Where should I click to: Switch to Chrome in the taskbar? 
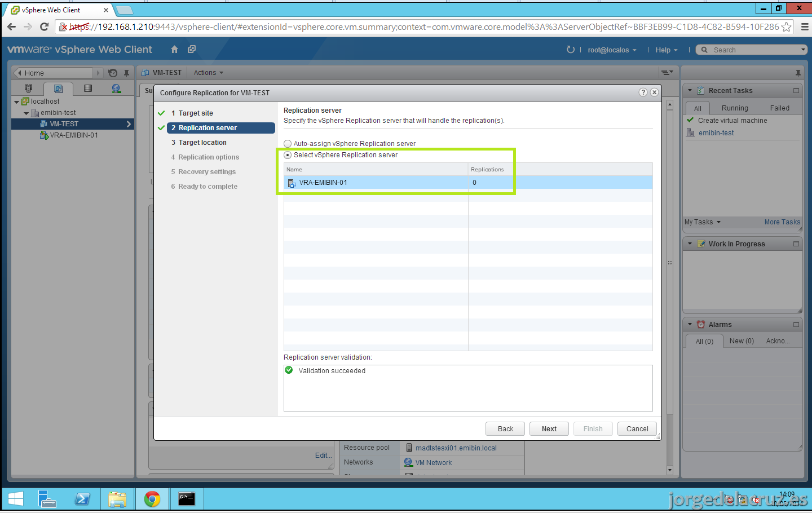[x=152, y=499]
